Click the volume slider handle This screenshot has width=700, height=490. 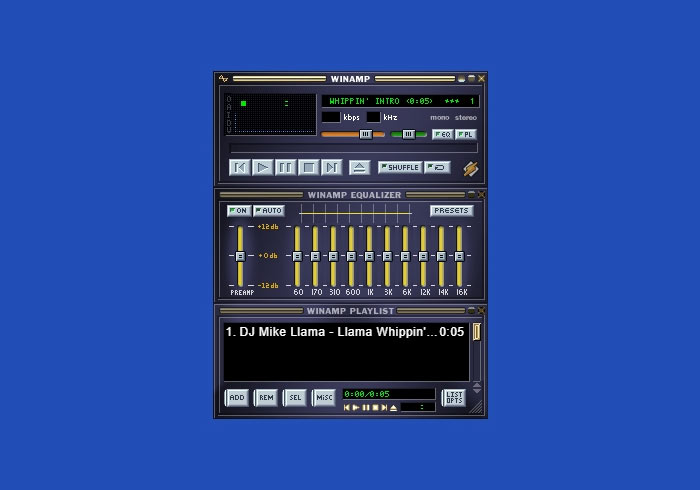pyautogui.click(x=366, y=134)
